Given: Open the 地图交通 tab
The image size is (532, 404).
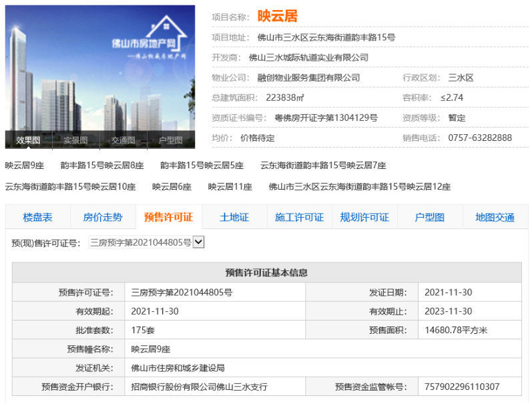Looking at the screenshot, I should pyautogui.click(x=495, y=217).
